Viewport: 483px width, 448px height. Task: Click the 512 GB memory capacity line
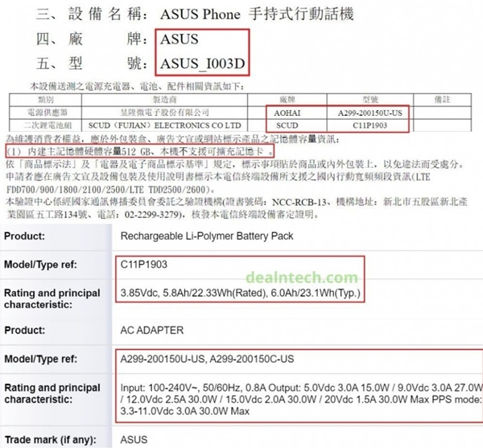coord(139,151)
